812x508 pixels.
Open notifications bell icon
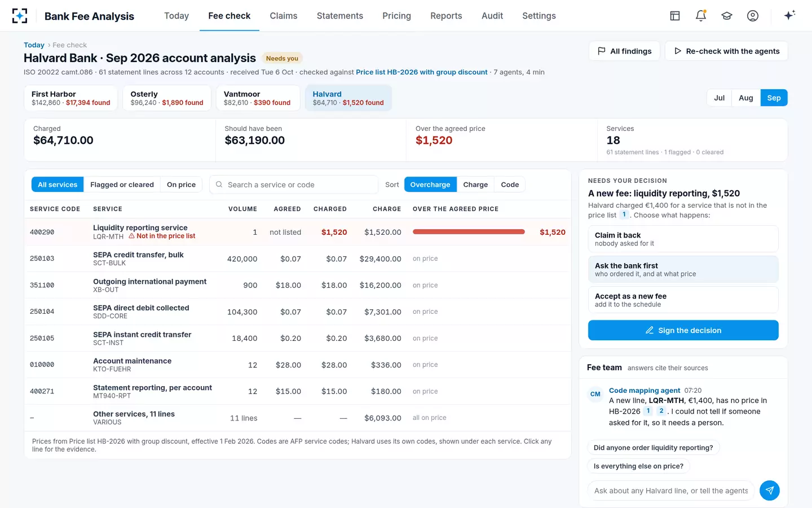click(701, 16)
